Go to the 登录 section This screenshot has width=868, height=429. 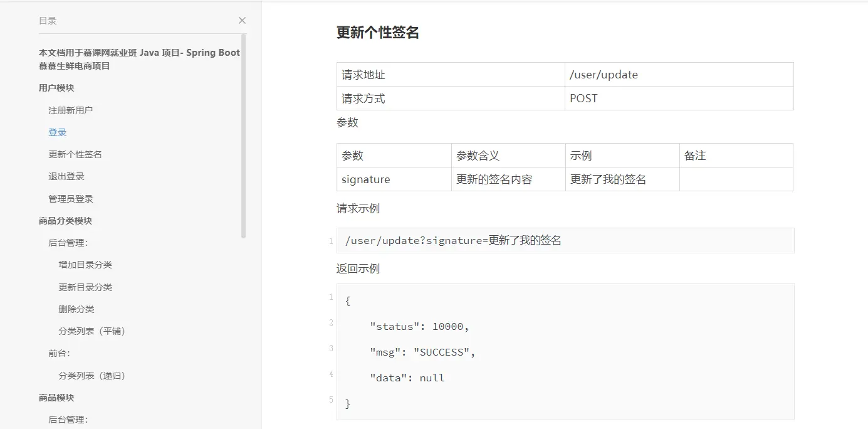pos(58,132)
